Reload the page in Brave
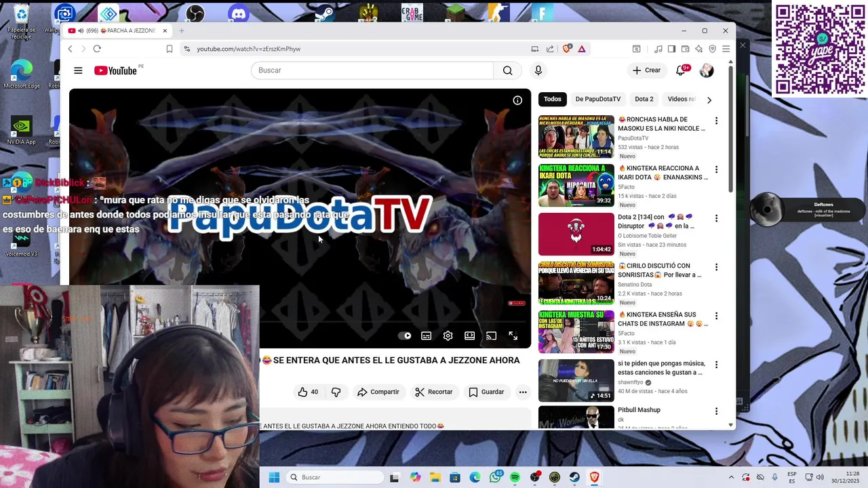 [97, 49]
